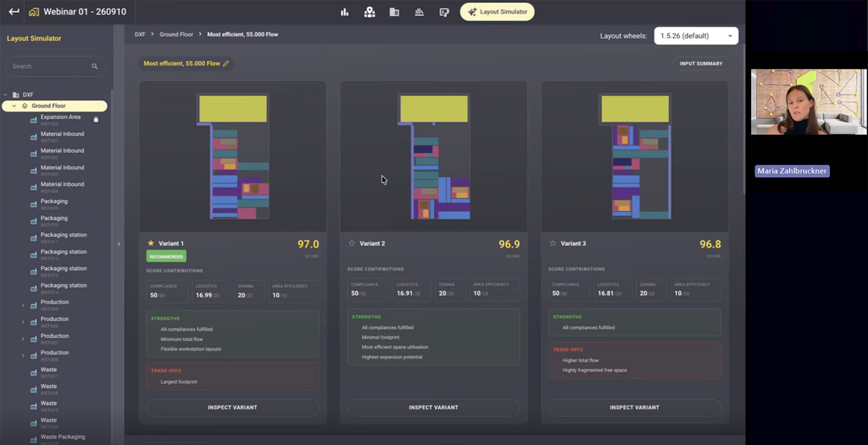Navigate to Ground Floor in the breadcrumb

click(176, 35)
